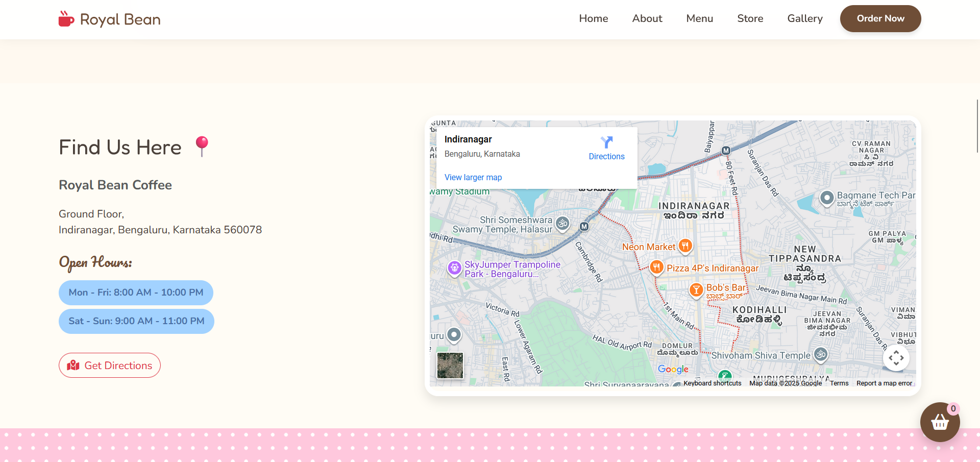The height and width of the screenshot is (462, 980).
Task: Click the Mon - Fri opening hours badge
Action: click(136, 293)
